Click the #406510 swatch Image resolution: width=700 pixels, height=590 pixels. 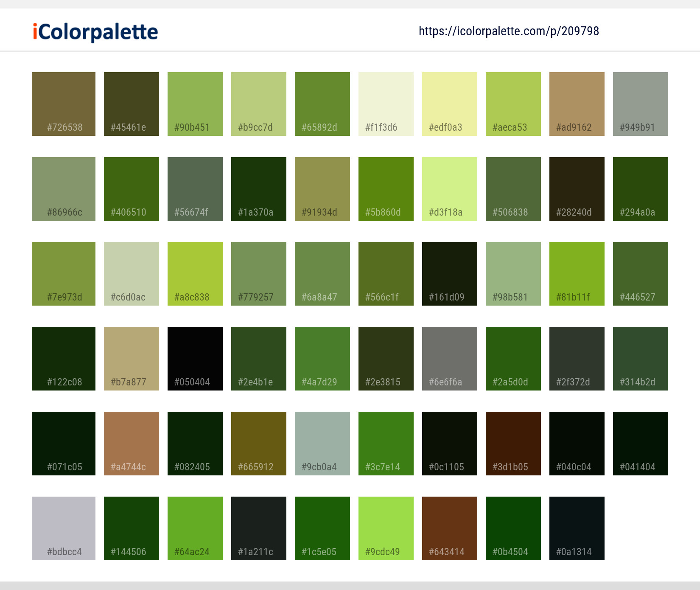coord(132,189)
